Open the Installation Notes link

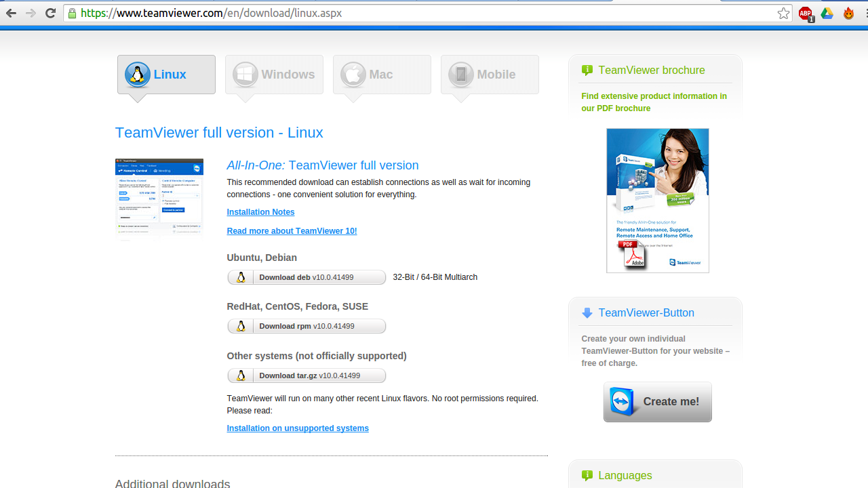click(260, 212)
